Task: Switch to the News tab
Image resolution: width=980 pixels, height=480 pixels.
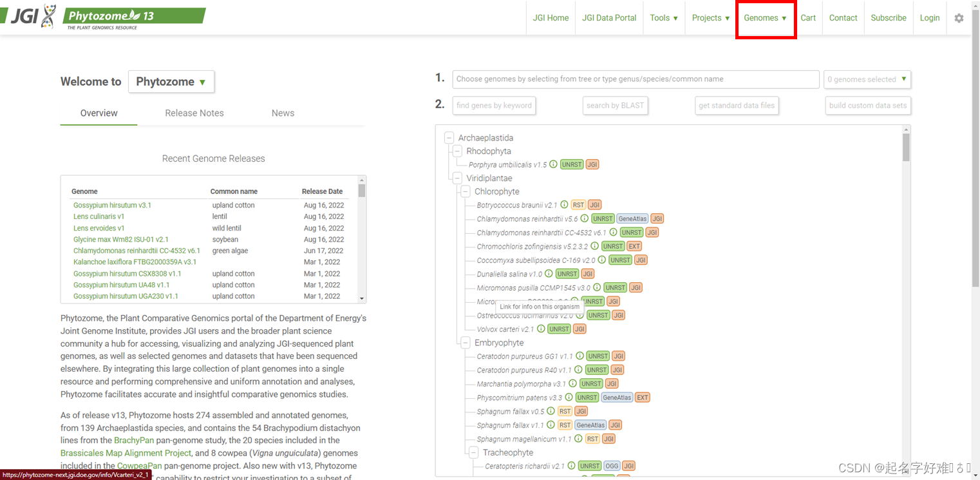Action: [x=283, y=113]
